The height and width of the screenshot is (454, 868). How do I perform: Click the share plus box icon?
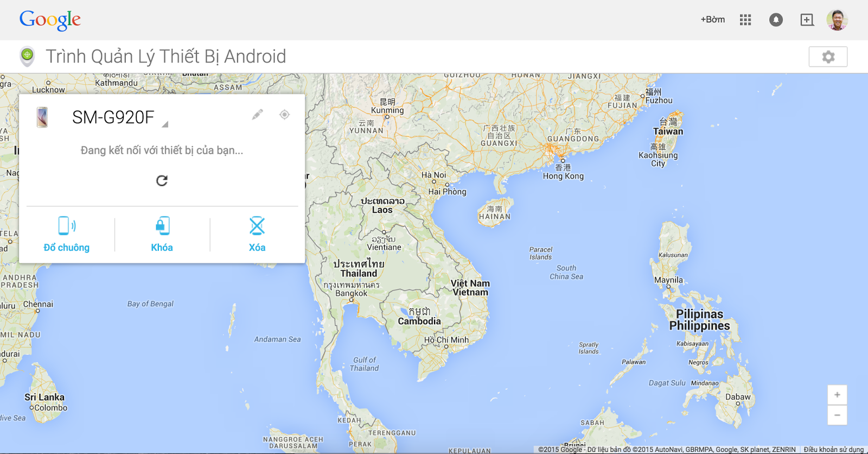coord(807,20)
